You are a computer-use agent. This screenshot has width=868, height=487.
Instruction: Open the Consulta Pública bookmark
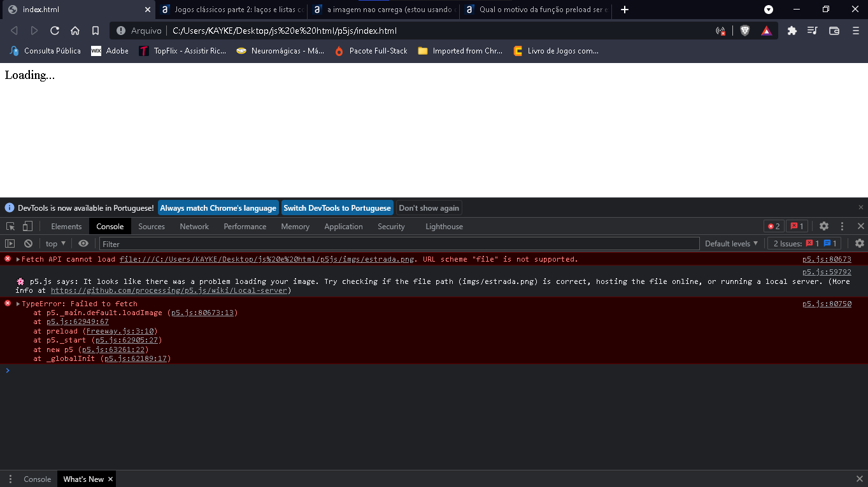(x=45, y=51)
